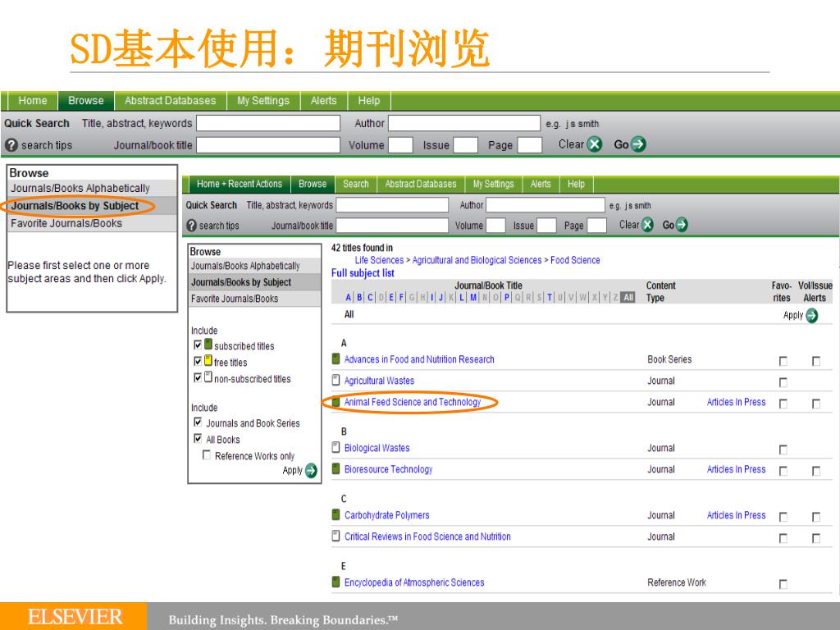
Task: Open outer Alerts tab
Action: click(323, 101)
